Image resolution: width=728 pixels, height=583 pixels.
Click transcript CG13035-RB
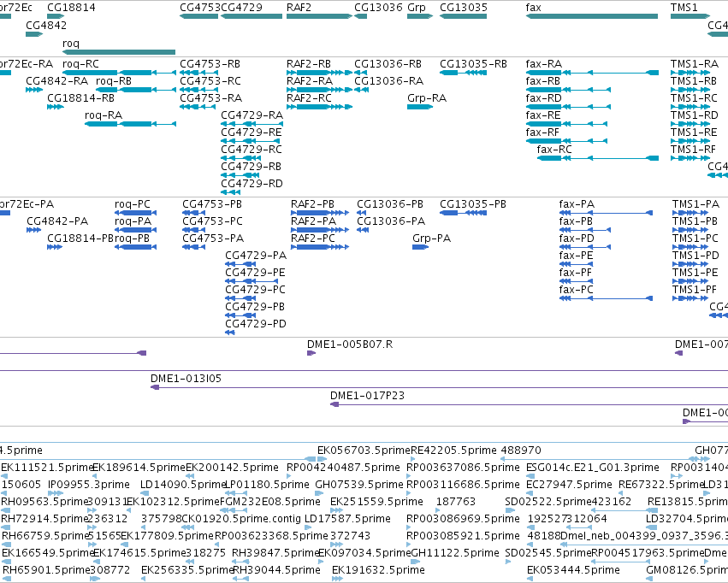click(464, 73)
